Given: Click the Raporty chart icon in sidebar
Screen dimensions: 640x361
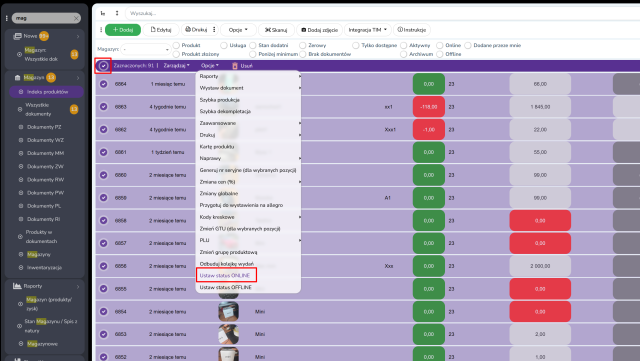Looking at the screenshot, I should click(x=17, y=286).
